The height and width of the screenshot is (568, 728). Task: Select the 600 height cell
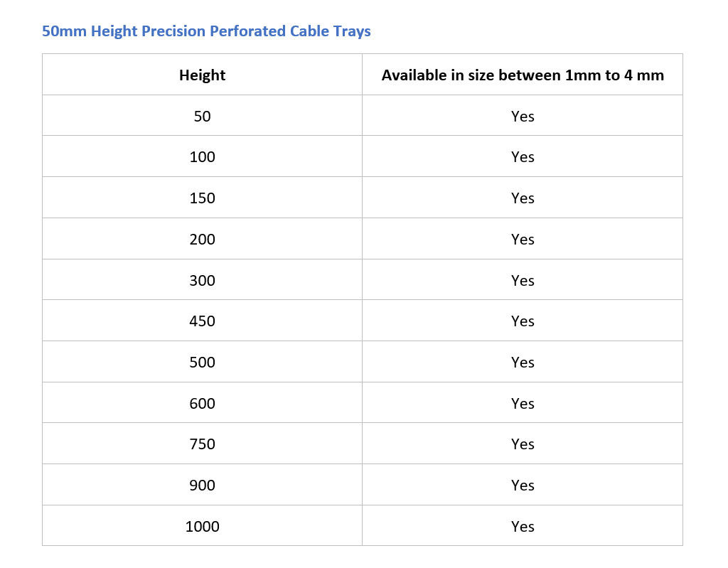pos(202,403)
